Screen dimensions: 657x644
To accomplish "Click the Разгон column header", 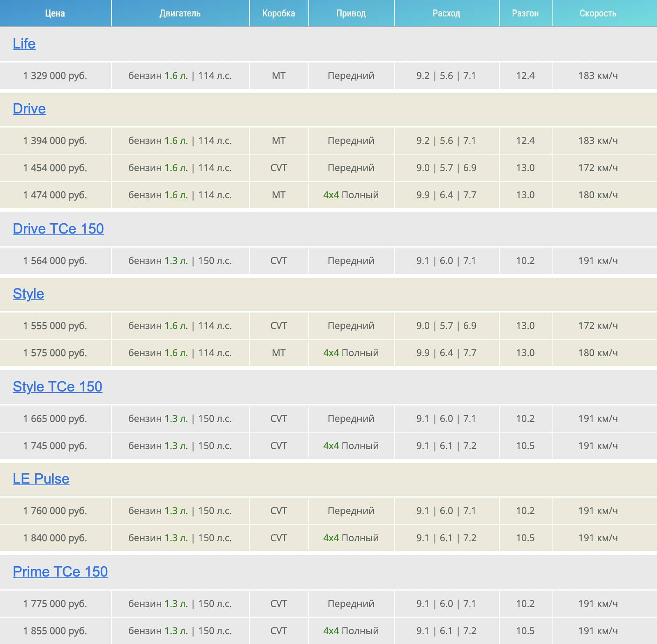I will 525,13.
